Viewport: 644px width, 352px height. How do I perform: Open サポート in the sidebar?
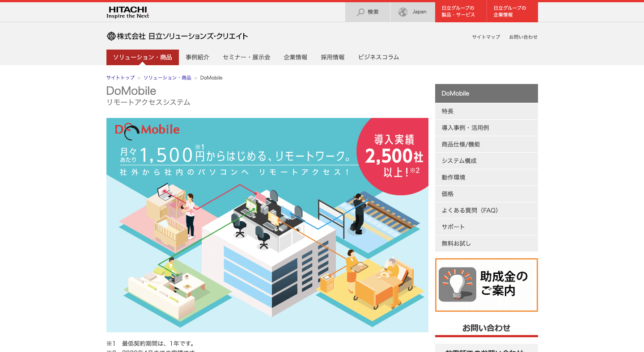[487, 227]
